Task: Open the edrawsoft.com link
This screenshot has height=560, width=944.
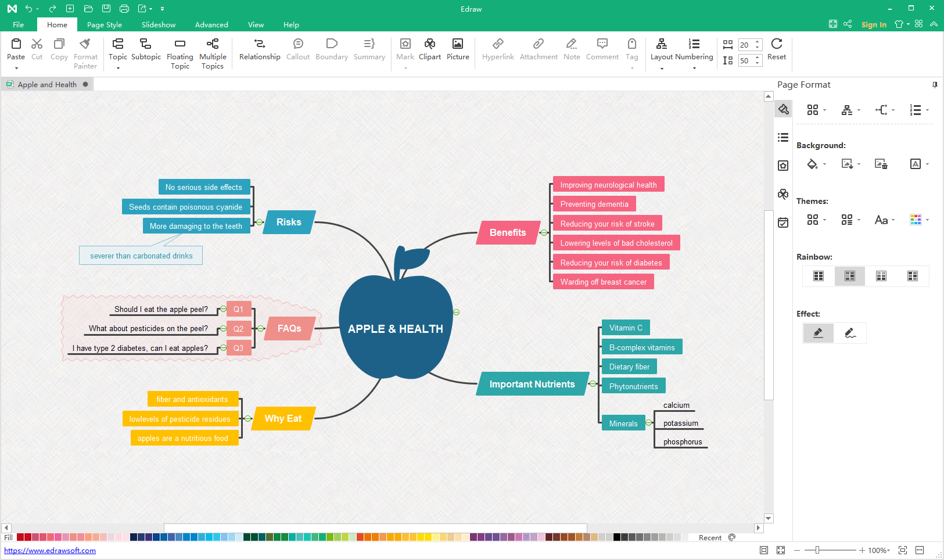Action: pyautogui.click(x=50, y=551)
